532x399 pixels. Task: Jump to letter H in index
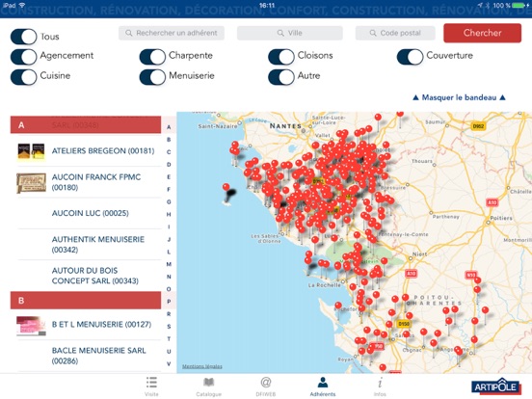coord(169,214)
